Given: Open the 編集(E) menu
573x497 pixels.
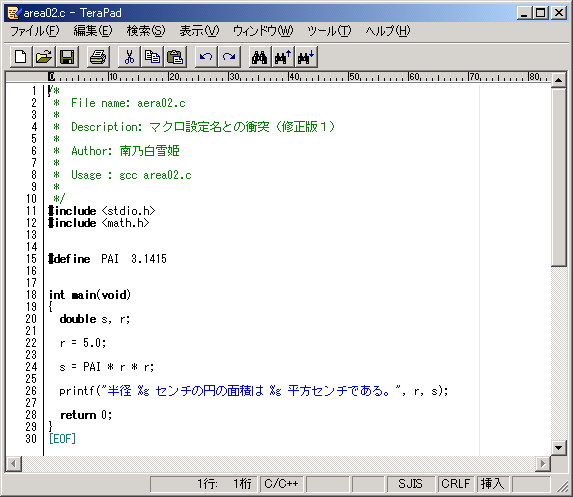Looking at the screenshot, I should pos(93,31).
